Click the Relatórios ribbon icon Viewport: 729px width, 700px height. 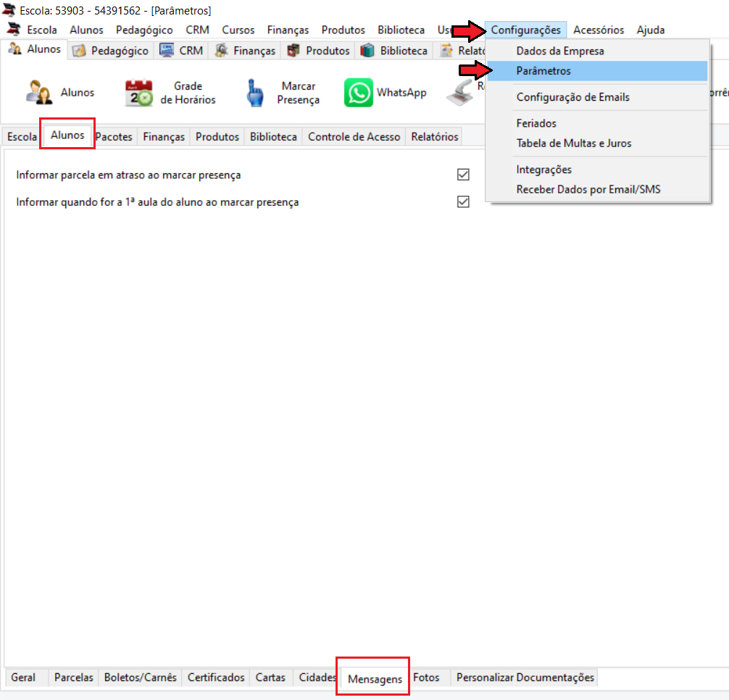pos(446,50)
